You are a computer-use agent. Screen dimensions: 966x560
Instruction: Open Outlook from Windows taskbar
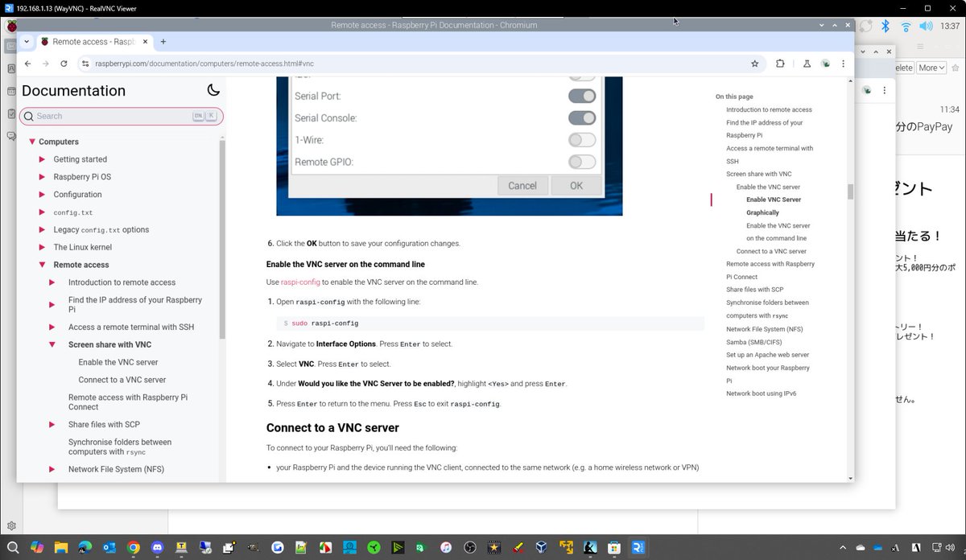(109, 547)
